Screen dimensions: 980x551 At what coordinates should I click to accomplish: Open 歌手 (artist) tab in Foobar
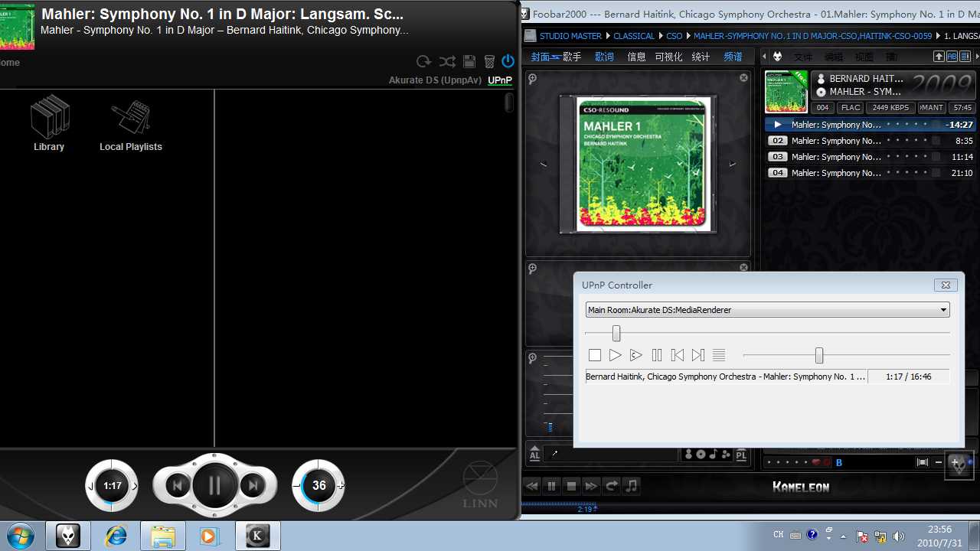click(x=572, y=57)
